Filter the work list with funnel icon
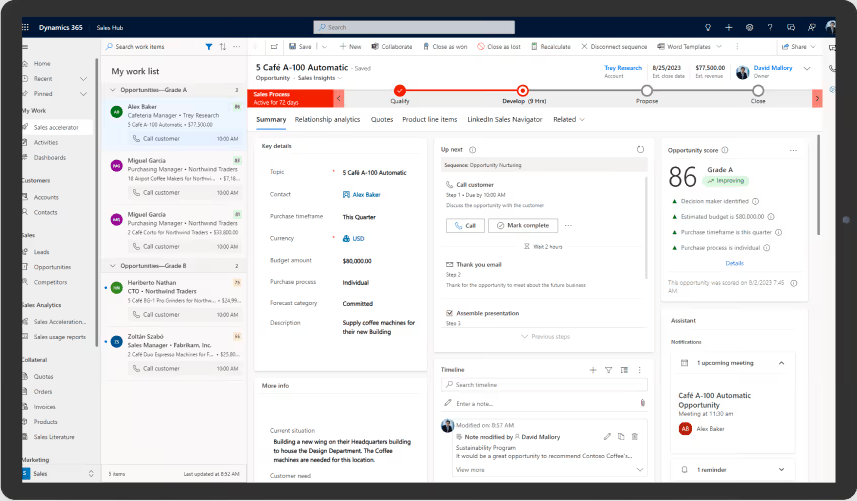 (209, 47)
